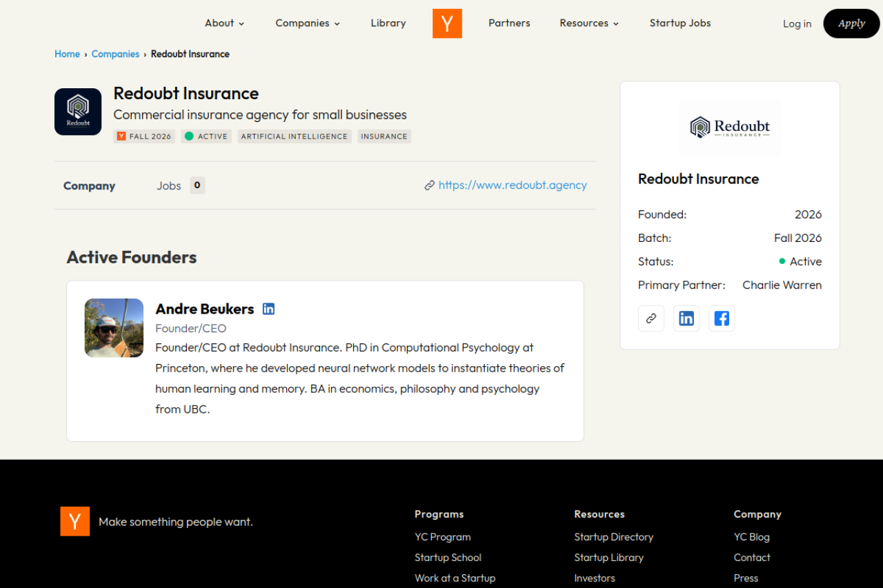The image size is (883, 588).
Task: Click the Batch Fall 2026 value in sidebar
Action: (x=798, y=238)
